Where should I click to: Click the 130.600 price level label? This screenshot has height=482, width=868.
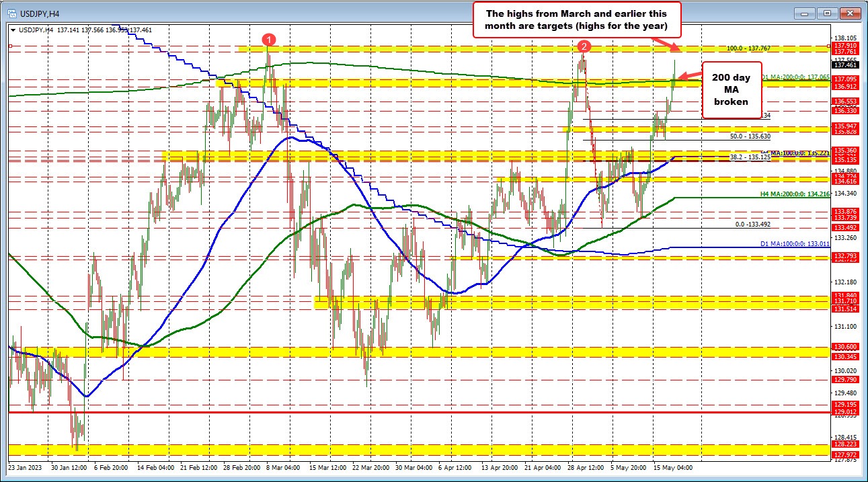tap(844, 346)
